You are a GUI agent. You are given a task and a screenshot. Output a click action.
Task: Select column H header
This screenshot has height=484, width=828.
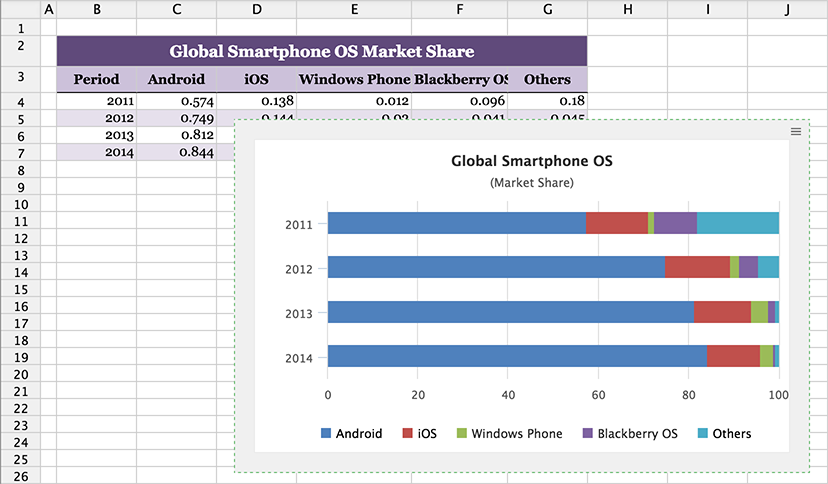tap(627, 9)
